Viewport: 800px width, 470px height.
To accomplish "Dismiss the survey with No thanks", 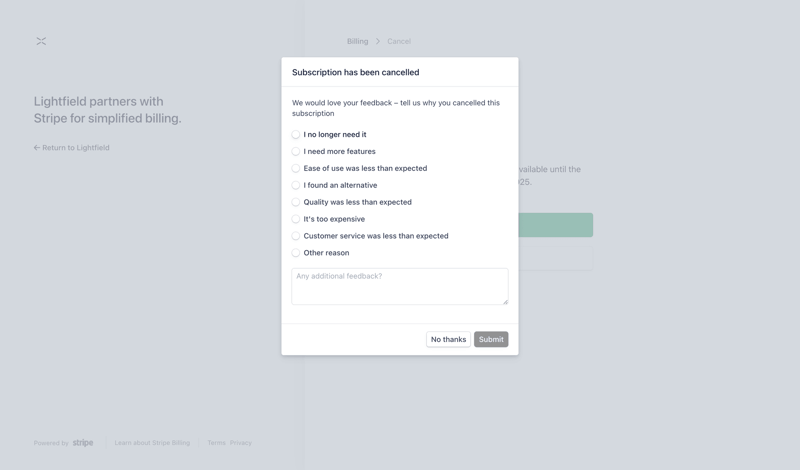I will click(448, 340).
